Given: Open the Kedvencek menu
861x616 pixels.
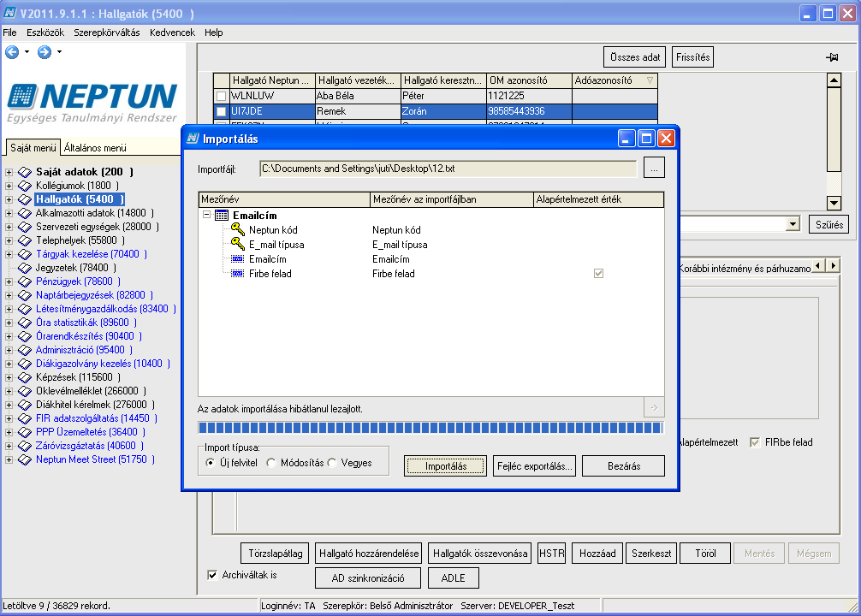Looking at the screenshot, I should 172,33.
